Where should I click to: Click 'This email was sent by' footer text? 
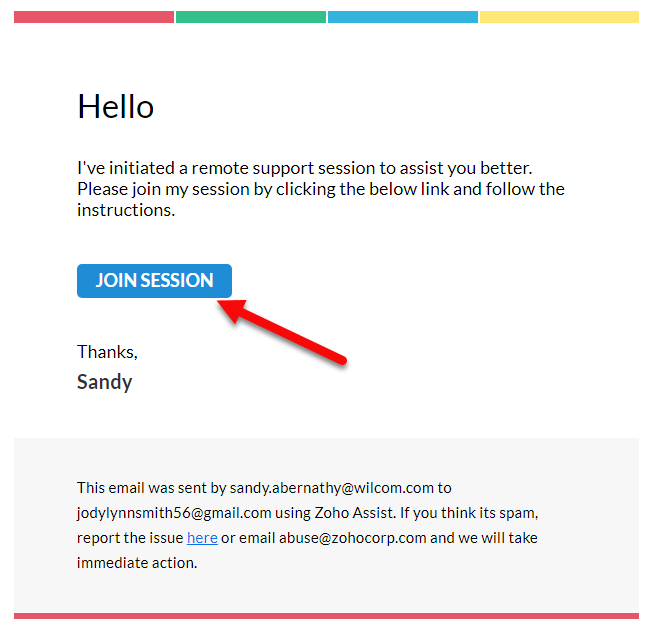point(152,488)
